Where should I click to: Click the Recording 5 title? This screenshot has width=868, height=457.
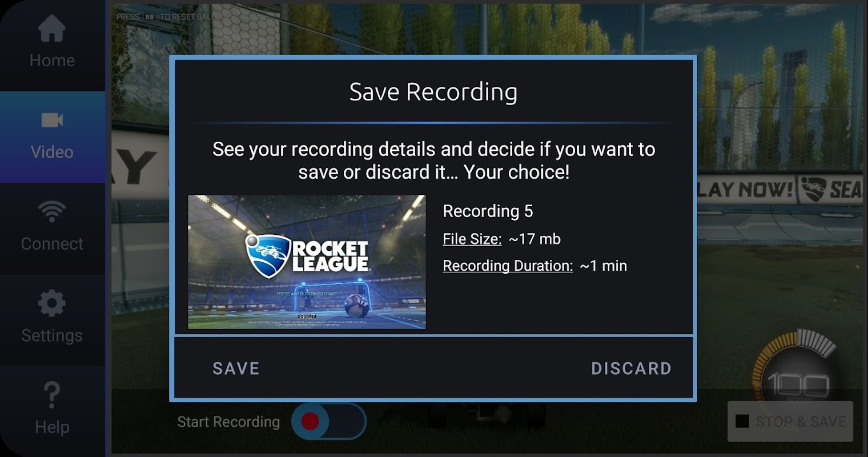tap(488, 211)
